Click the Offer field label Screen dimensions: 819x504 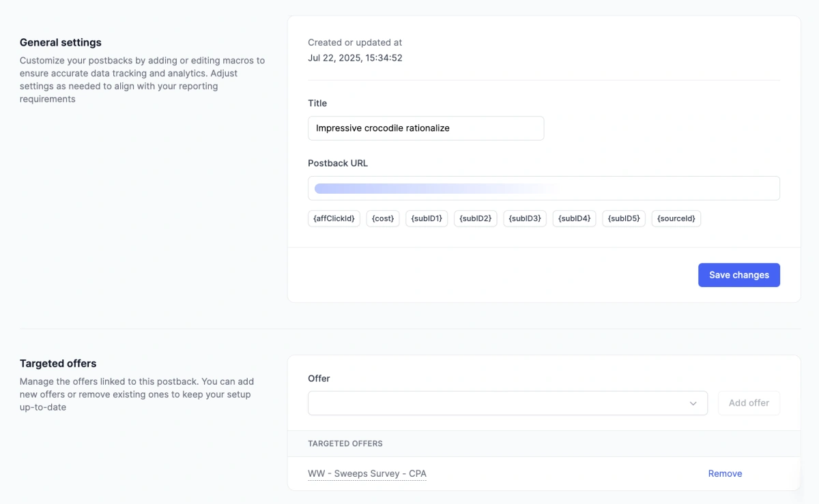(319, 379)
